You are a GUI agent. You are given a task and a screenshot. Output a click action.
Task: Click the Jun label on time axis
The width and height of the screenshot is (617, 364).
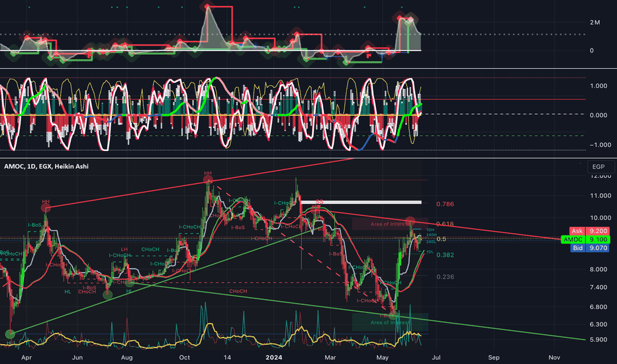coord(77,357)
